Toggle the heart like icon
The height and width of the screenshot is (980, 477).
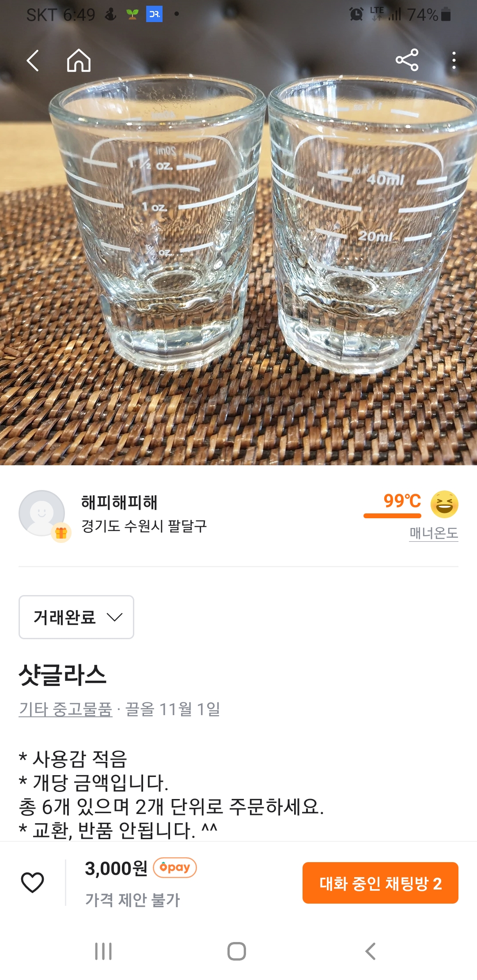[33, 882]
